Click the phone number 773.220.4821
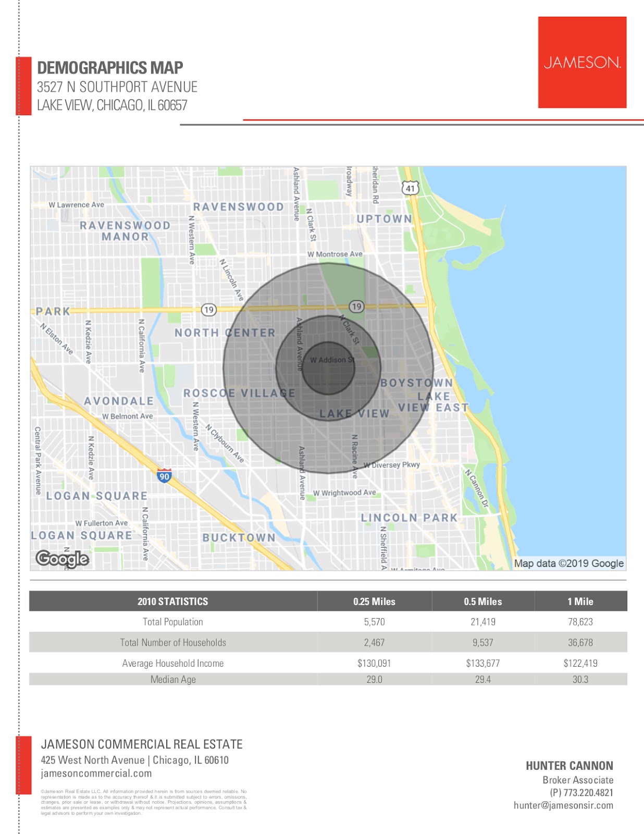This screenshot has height=834, width=644. click(581, 793)
